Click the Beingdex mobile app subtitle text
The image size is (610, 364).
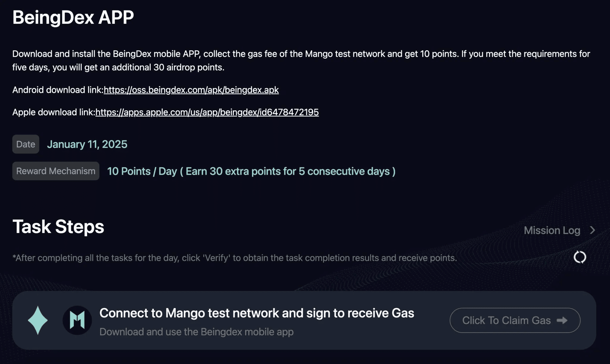tap(196, 332)
